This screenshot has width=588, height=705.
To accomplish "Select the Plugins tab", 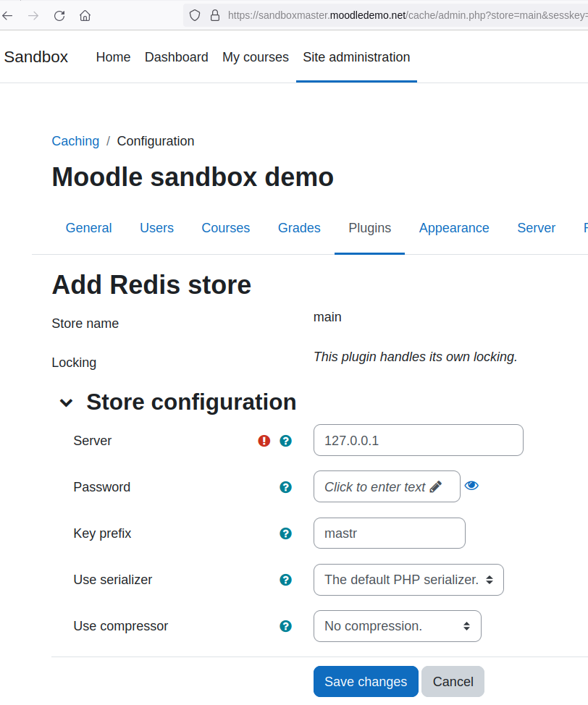I will pyautogui.click(x=370, y=228).
